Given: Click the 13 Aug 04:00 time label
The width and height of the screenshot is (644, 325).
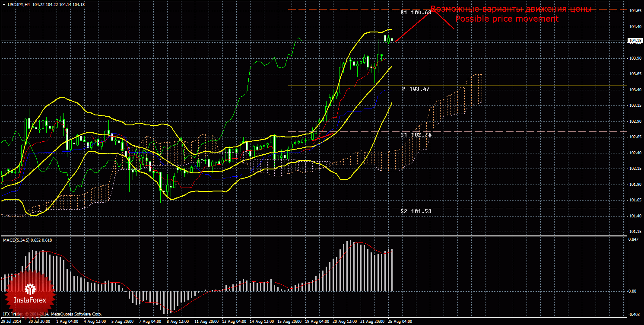Looking at the screenshot, I should point(234,322).
